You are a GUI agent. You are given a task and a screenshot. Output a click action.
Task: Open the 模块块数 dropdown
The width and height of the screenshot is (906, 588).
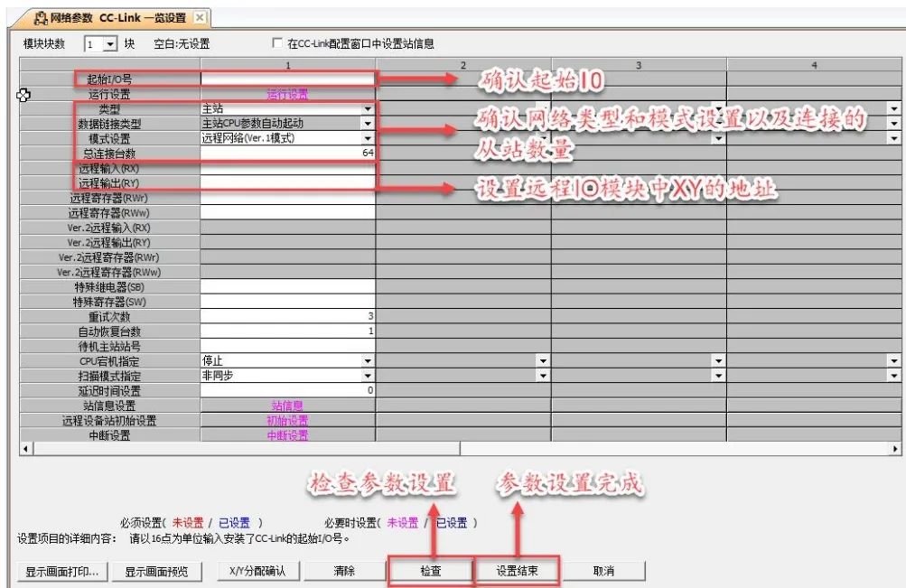coord(110,44)
